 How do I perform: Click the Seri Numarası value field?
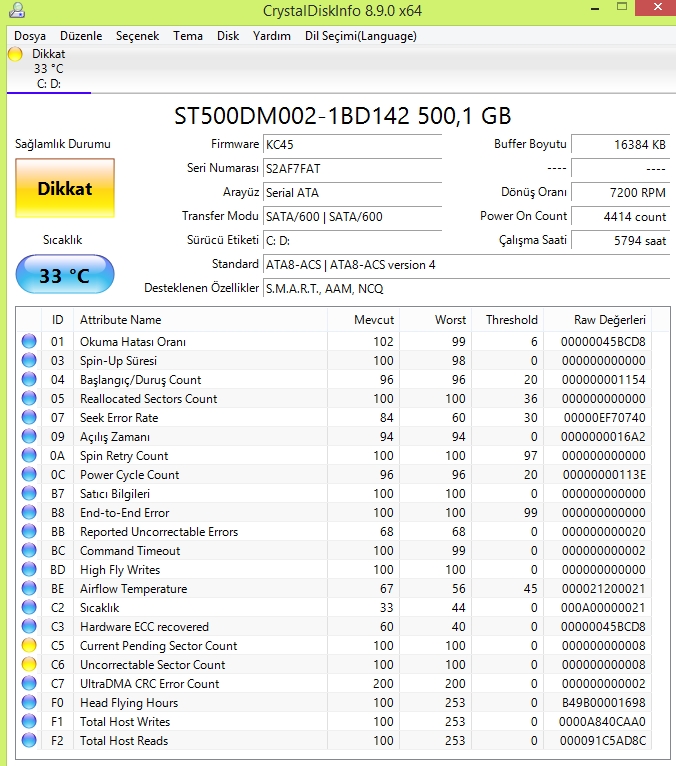coord(351,168)
